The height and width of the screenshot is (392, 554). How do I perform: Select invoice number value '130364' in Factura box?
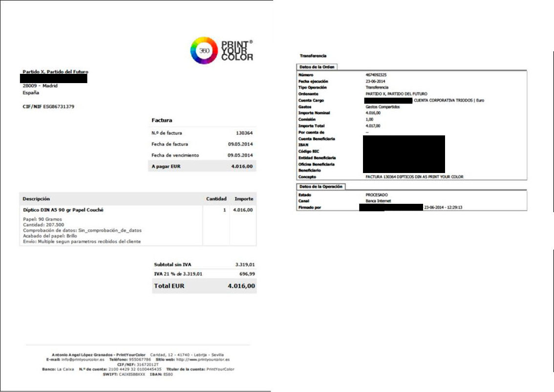point(244,133)
